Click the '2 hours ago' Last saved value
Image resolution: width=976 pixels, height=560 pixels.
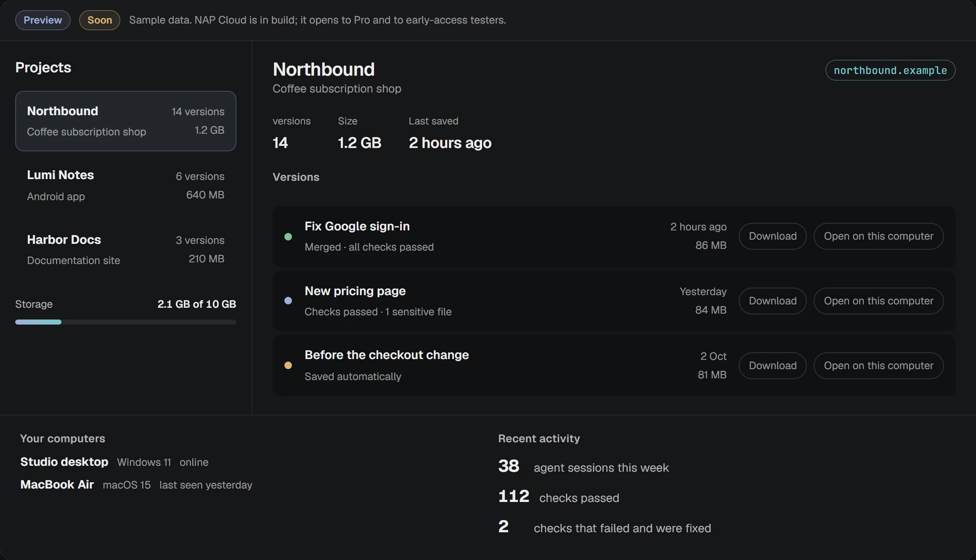point(450,143)
